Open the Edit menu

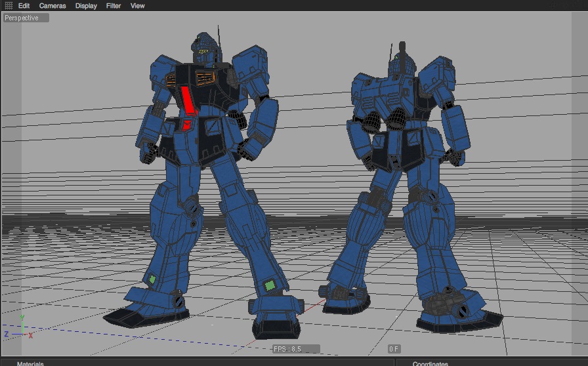tap(24, 6)
